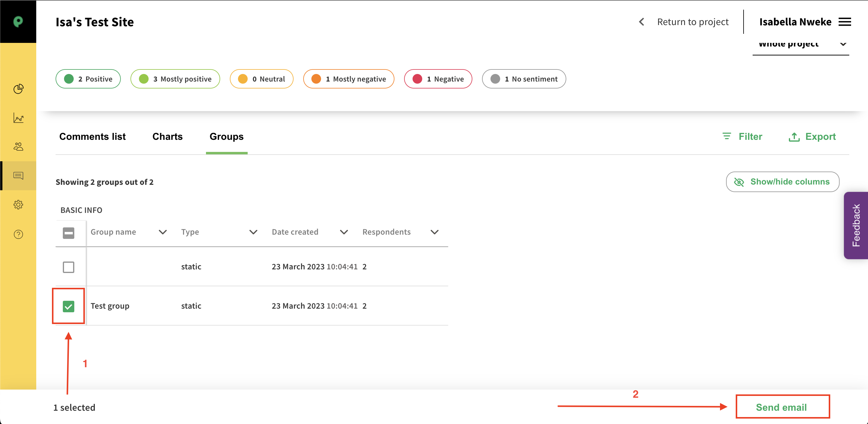
Task: Select the red Negative sentiment chip
Action: 438,79
